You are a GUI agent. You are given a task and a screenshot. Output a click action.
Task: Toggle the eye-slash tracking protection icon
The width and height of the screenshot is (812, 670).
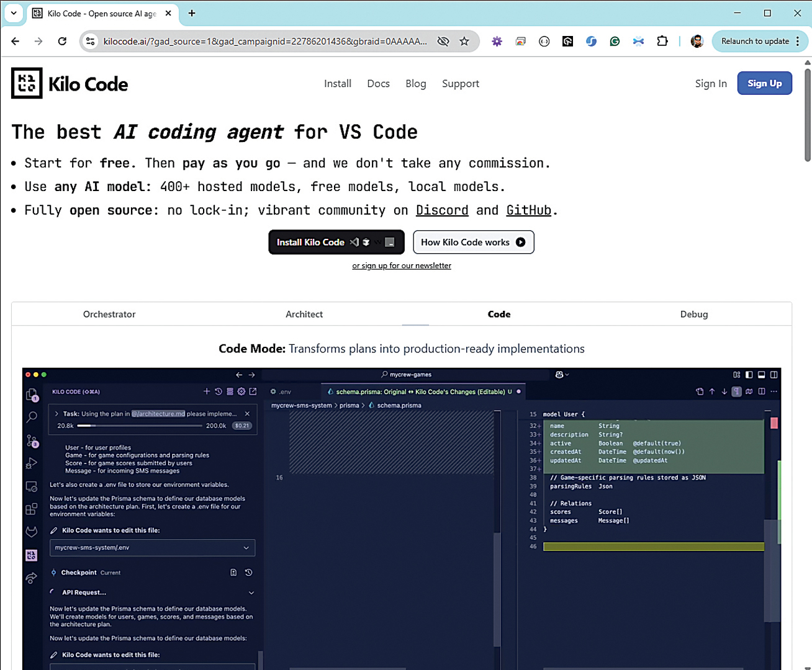(443, 42)
